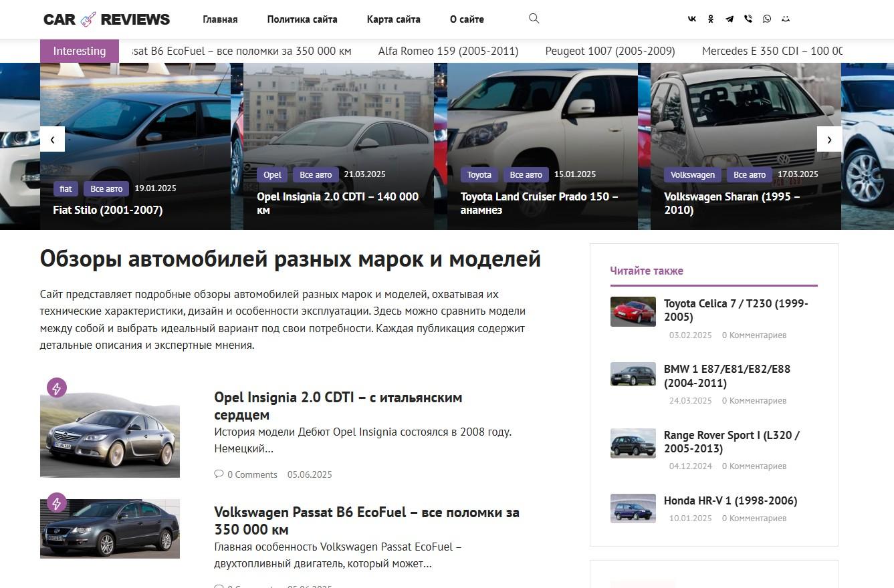Click date 05.06.2025 under Opel Insignia article

[310, 474]
